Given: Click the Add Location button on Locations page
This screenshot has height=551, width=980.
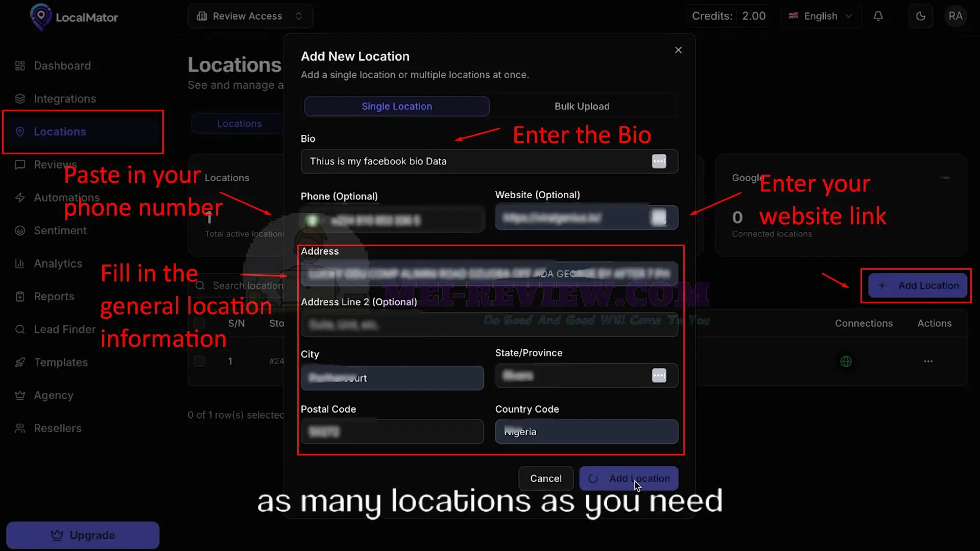Looking at the screenshot, I should (917, 286).
